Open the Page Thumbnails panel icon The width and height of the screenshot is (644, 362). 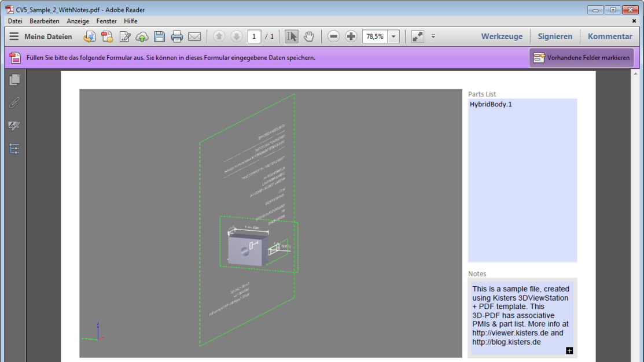pyautogui.click(x=14, y=80)
